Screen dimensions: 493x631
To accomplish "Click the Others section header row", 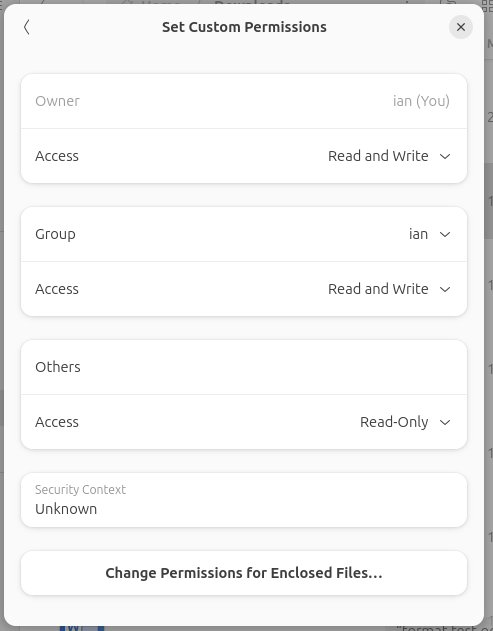I will [244, 367].
